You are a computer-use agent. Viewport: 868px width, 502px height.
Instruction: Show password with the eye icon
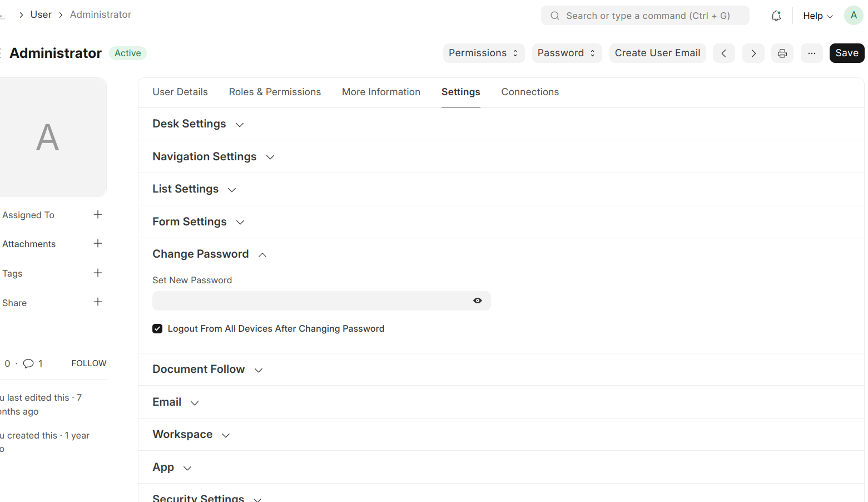coord(477,301)
